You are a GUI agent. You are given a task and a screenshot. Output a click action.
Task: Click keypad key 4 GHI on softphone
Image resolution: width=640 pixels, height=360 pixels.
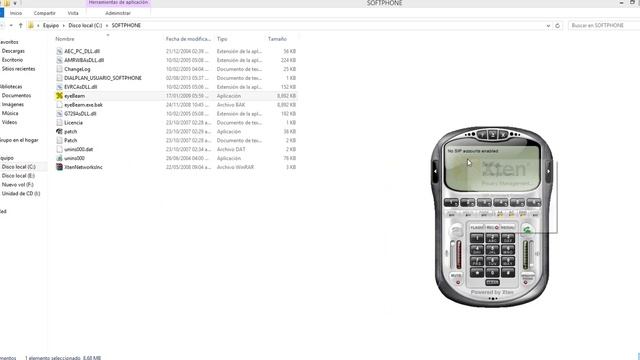pyautogui.click(x=477, y=249)
